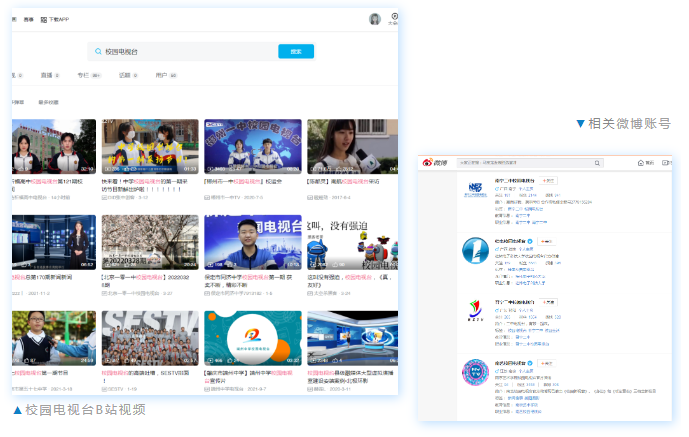Follow the second Weibo account

(x=546, y=242)
